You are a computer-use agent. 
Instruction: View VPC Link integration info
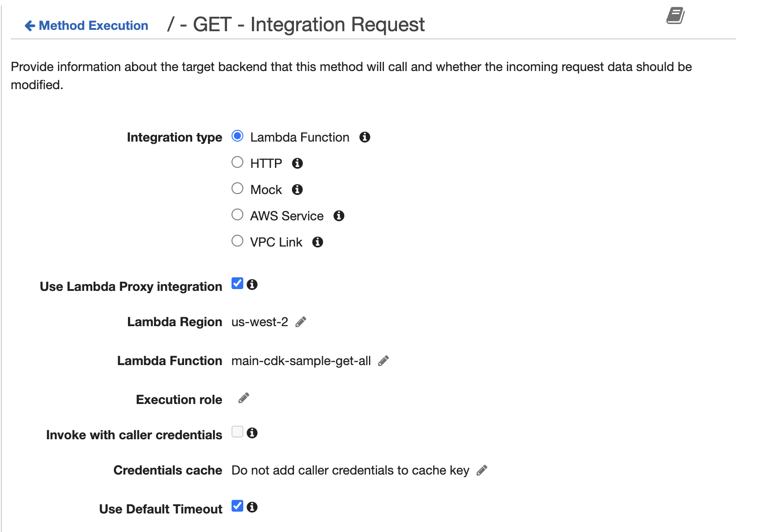click(317, 242)
